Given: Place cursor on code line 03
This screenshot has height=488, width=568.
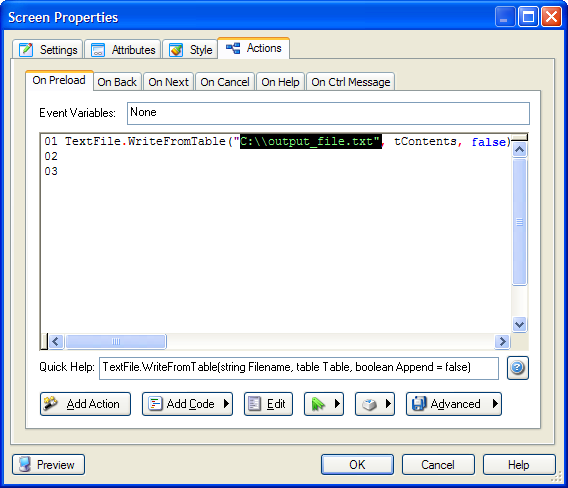Looking at the screenshot, I should (x=51, y=171).
